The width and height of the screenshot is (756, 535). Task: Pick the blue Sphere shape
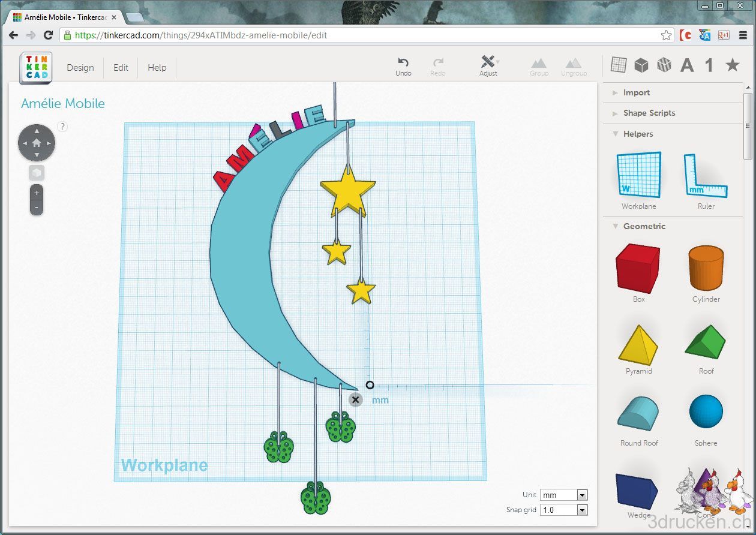(706, 411)
